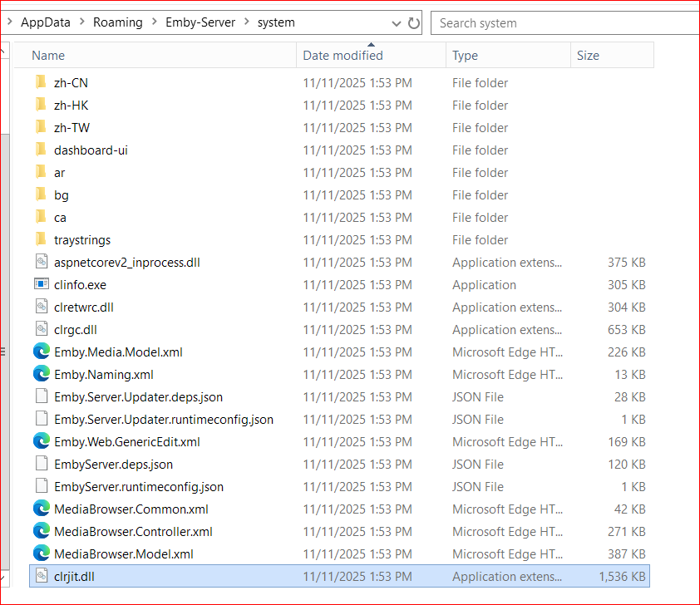The height and width of the screenshot is (605, 700).
Task: Select the Emby.Web.GenericEdit.xml file name
Action: click(x=127, y=442)
